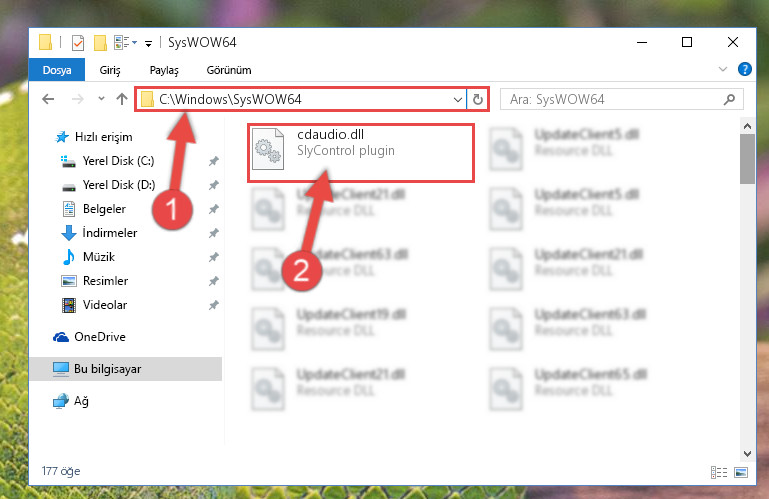Open recent locations dropdown arrow
769x499 pixels.
101,99
